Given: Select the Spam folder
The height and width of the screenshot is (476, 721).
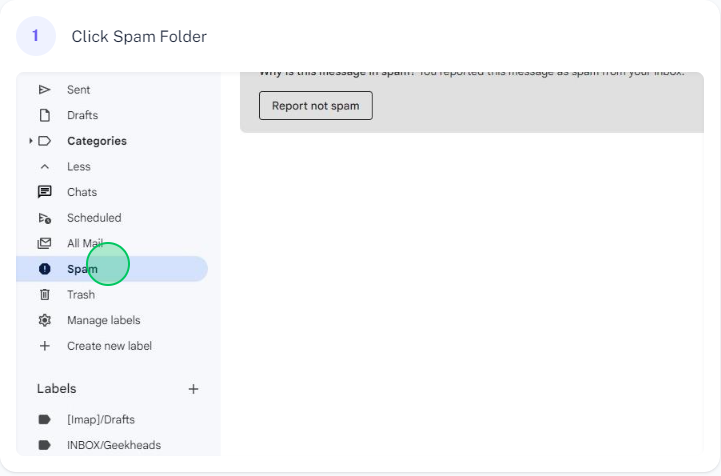Looking at the screenshot, I should point(112,269).
